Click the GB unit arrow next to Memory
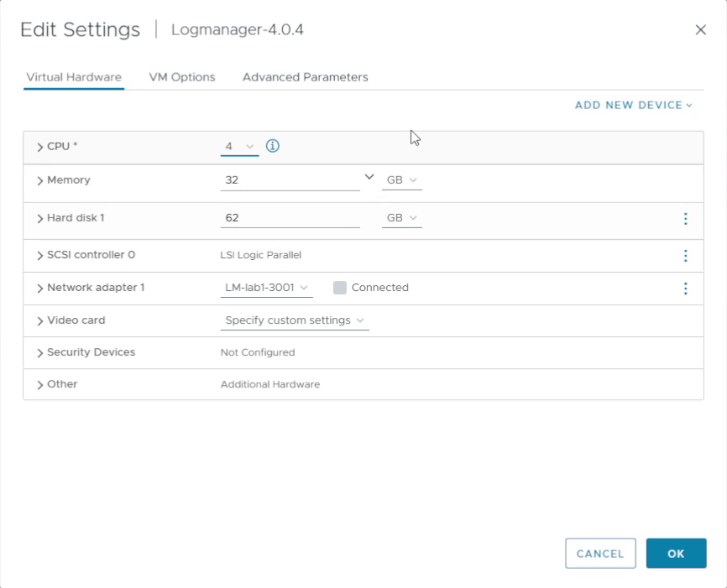The image size is (727, 588). pyautogui.click(x=411, y=180)
